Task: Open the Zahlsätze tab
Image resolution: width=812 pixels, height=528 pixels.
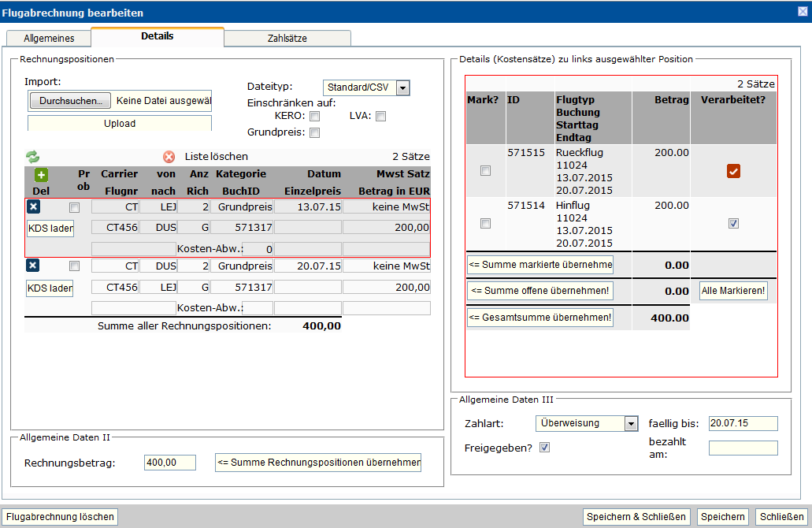Action: (287, 38)
